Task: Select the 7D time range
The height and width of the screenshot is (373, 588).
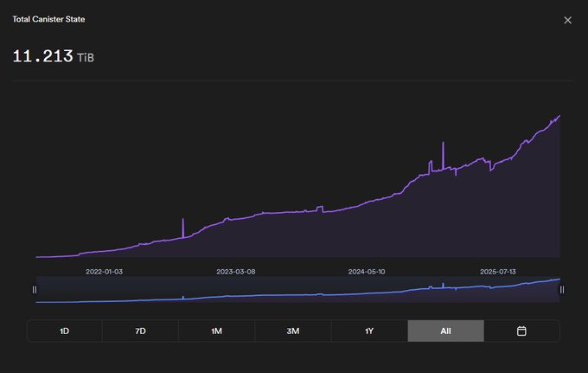Action: [x=140, y=331]
